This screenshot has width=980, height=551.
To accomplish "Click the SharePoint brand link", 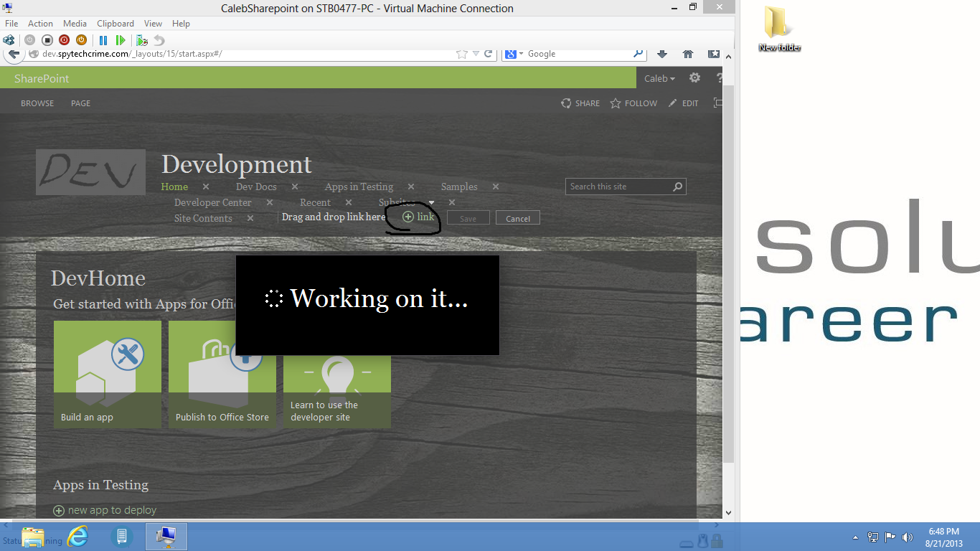I will (x=42, y=78).
